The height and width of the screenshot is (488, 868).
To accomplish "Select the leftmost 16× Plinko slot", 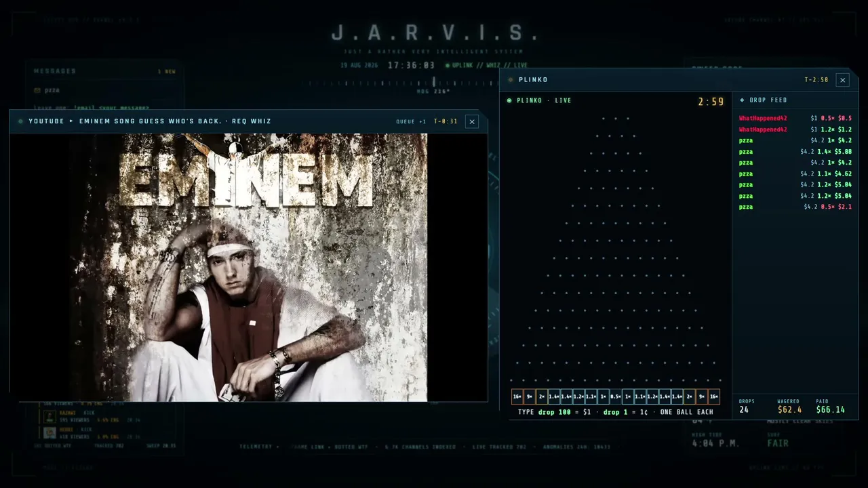I will click(517, 396).
